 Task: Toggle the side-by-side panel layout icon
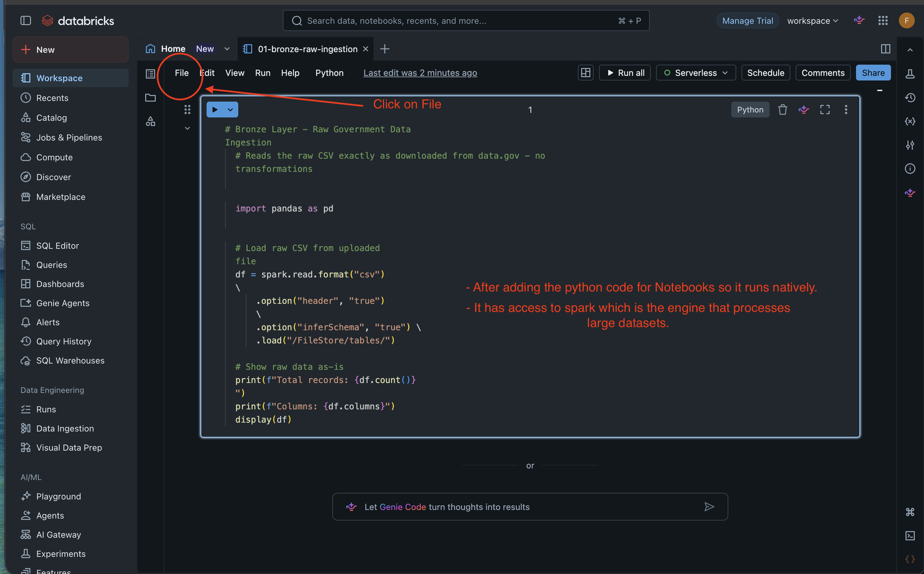[885, 48]
